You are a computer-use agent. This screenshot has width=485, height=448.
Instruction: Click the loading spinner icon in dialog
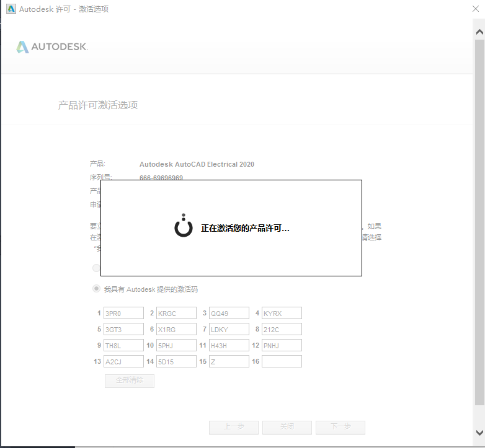pos(184,226)
